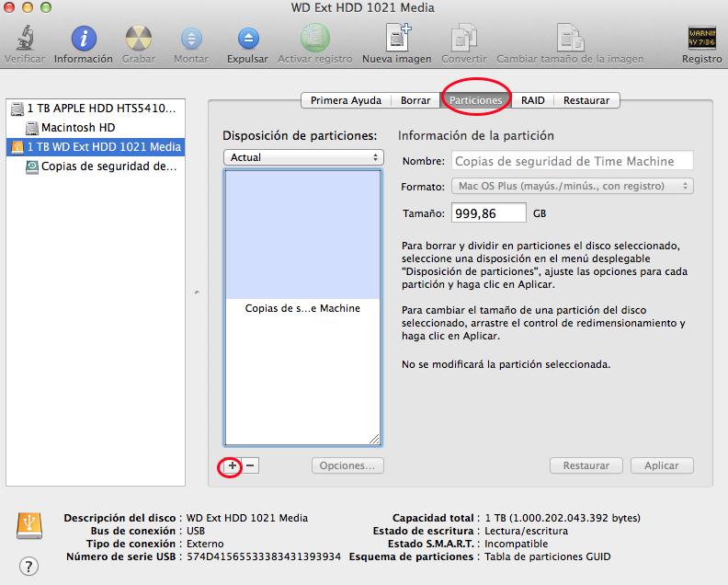The width and height of the screenshot is (728, 585).
Task: Click the help question mark button
Action: point(28,565)
